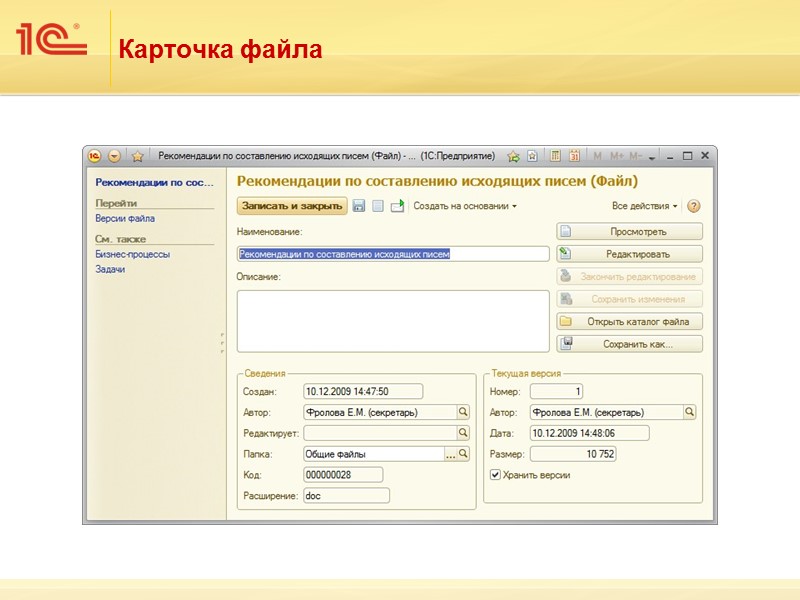
Task: Click the floppy disk save icon
Action: click(359, 206)
